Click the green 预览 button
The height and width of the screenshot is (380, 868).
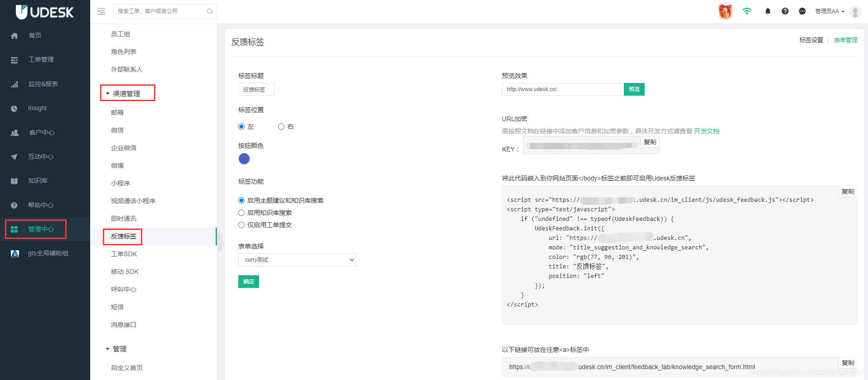[634, 89]
